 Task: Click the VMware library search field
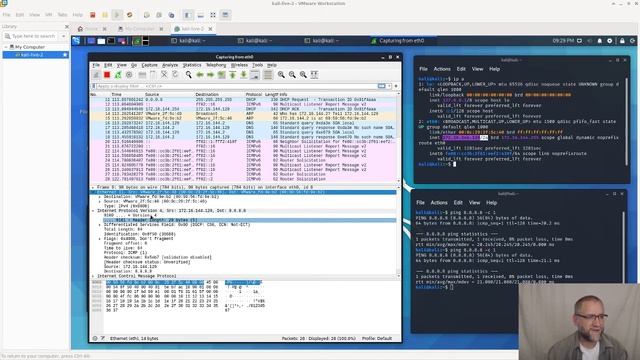(x=33, y=36)
